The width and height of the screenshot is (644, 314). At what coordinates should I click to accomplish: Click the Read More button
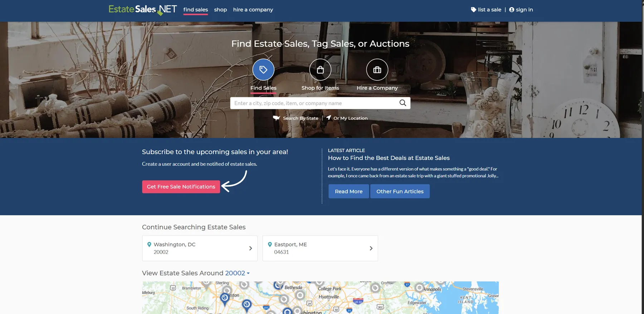click(348, 191)
